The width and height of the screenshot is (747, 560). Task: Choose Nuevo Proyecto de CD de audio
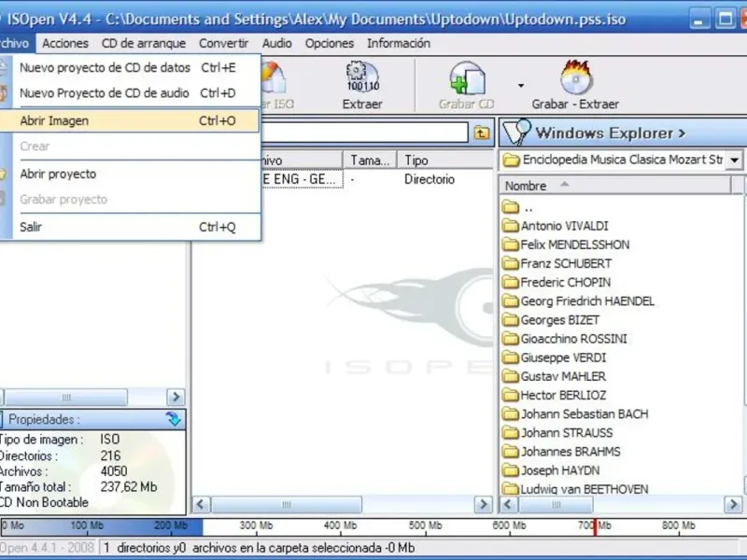[x=130, y=92]
